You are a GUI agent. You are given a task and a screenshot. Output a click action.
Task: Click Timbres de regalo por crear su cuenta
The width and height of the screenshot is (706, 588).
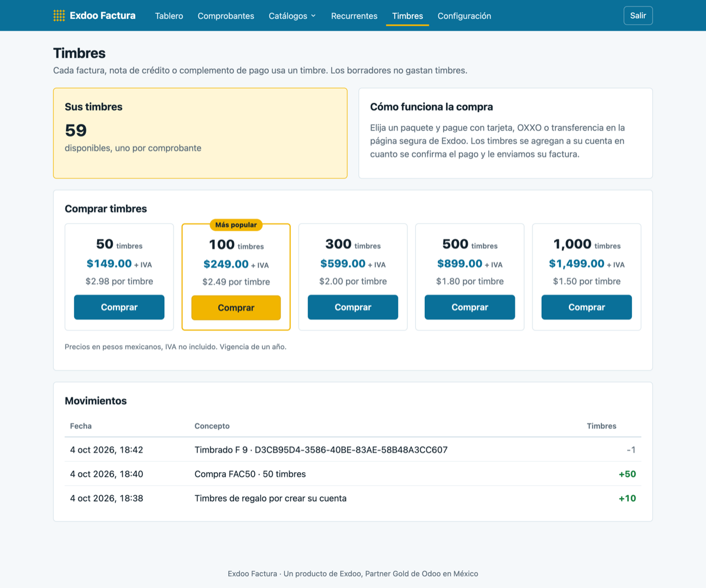[271, 498]
